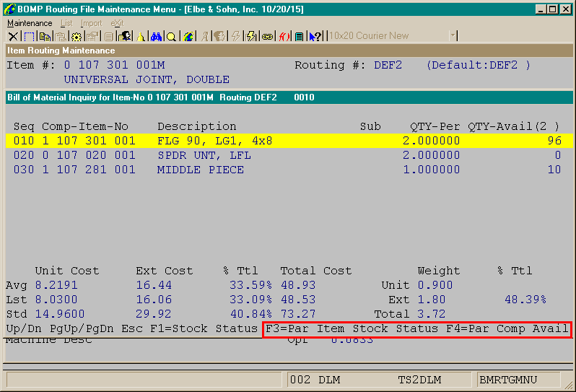Click the yellow lightning bolt document icon
The image size is (576, 392).
[252, 36]
